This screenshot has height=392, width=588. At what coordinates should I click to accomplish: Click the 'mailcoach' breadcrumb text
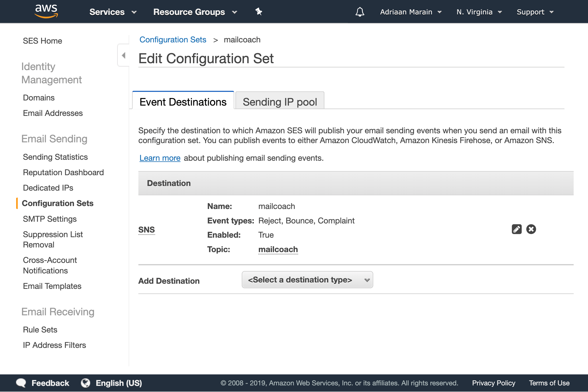[x=242, y=39]
